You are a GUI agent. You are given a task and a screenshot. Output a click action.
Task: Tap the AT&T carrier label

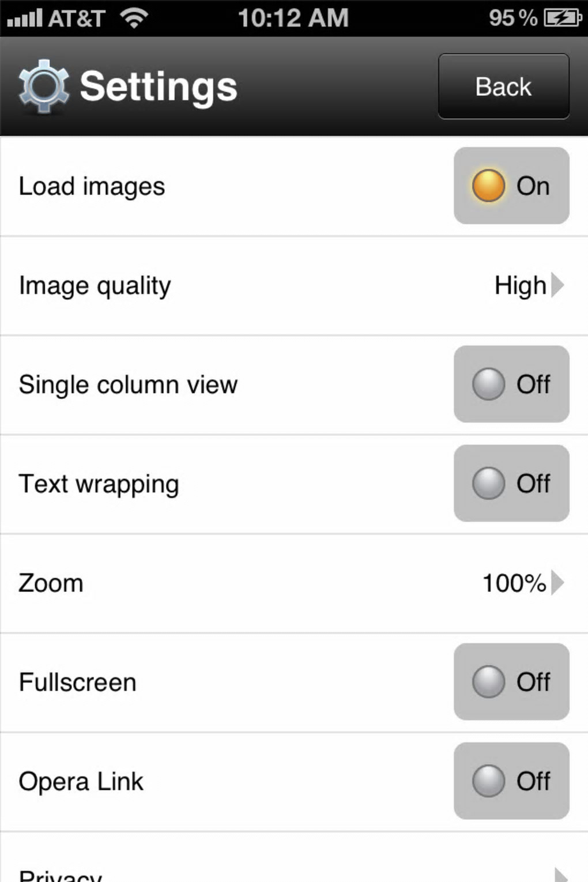click(76, 18)
